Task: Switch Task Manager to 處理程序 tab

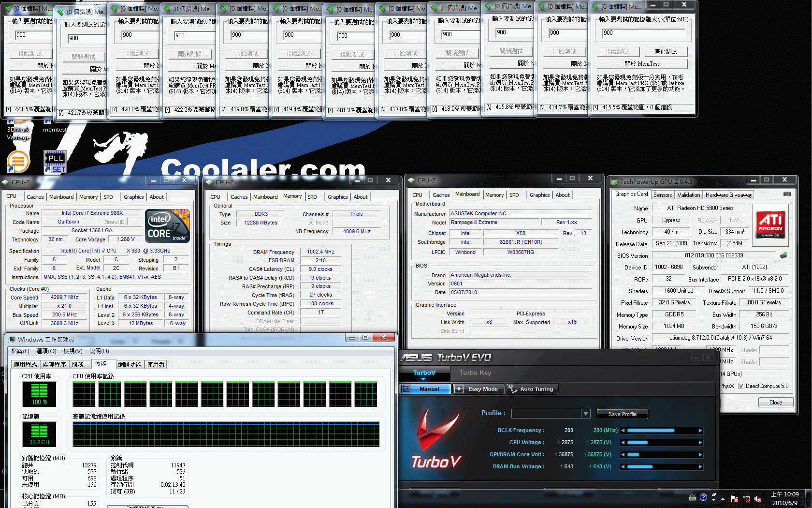Action: point(55,365)
